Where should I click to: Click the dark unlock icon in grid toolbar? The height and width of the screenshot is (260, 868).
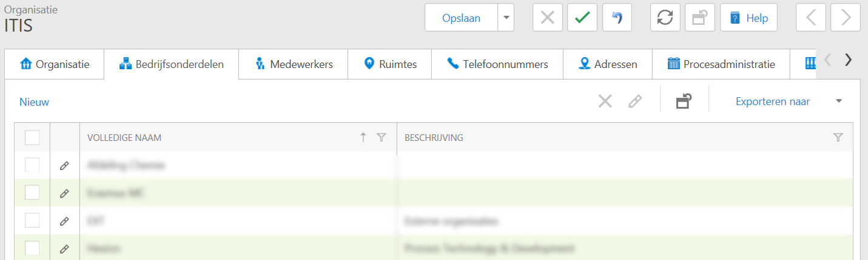click(684, 101)
